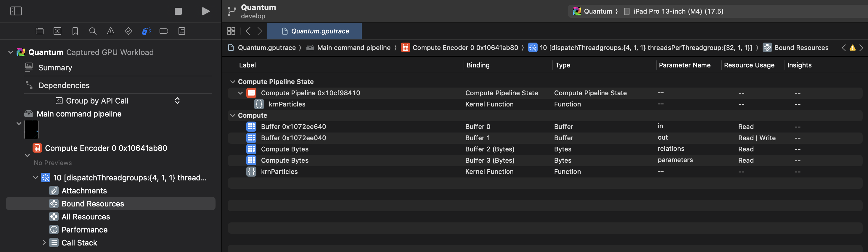
Task: Click the black frame preview thumbnail
Action: (x=31, y=130)
